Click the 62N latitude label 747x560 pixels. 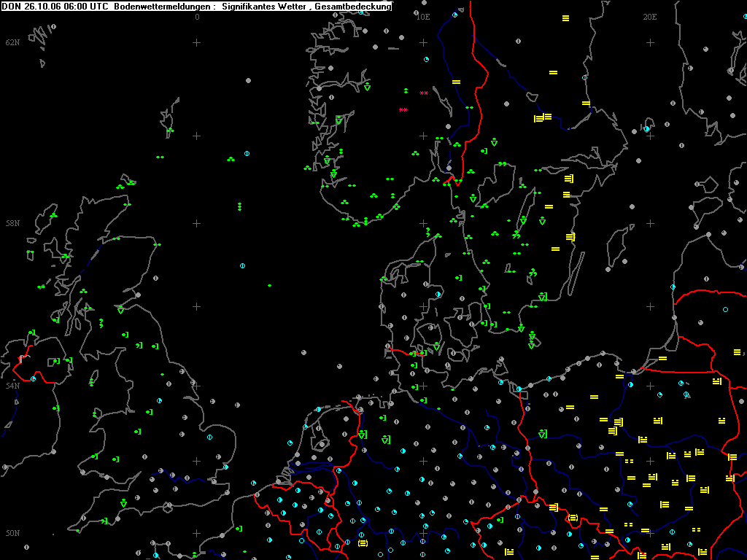click(13, 42)
